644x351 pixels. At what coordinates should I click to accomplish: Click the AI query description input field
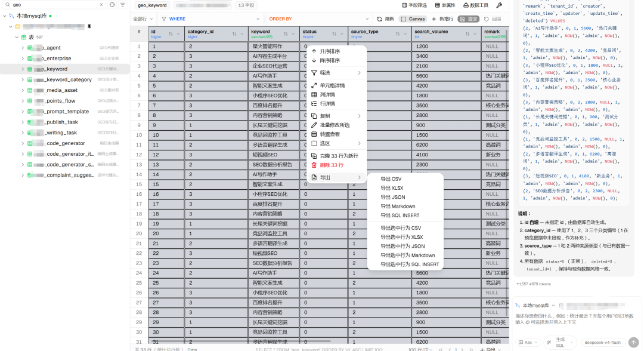pyautogui.click(x=575, y=319)
